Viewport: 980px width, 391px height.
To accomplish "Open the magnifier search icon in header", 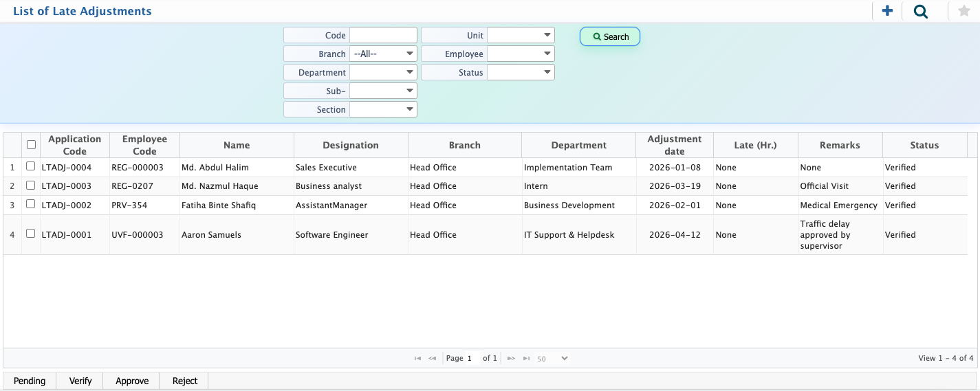I will point(920,11).
